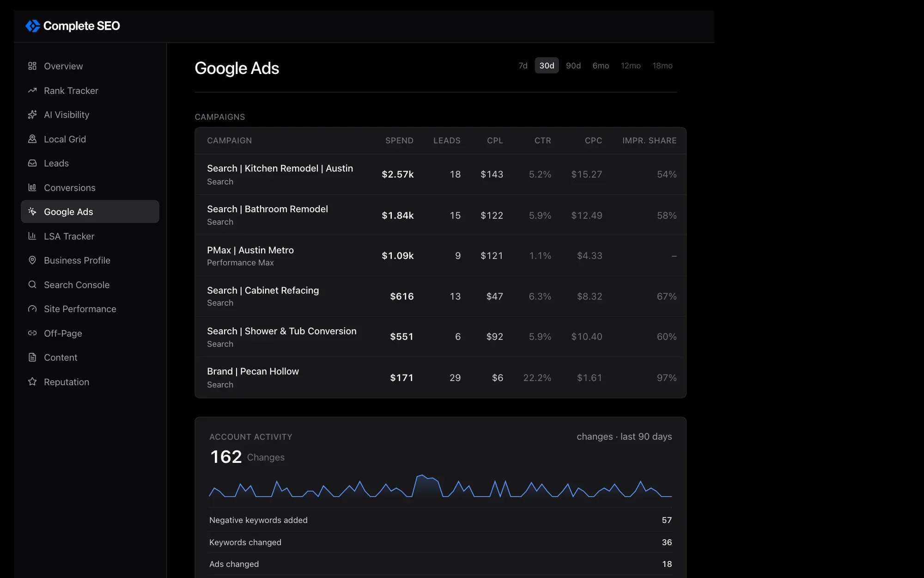Click the Conversions chart icon
Viewport: 924px width, 578px height.
[32, 188]
